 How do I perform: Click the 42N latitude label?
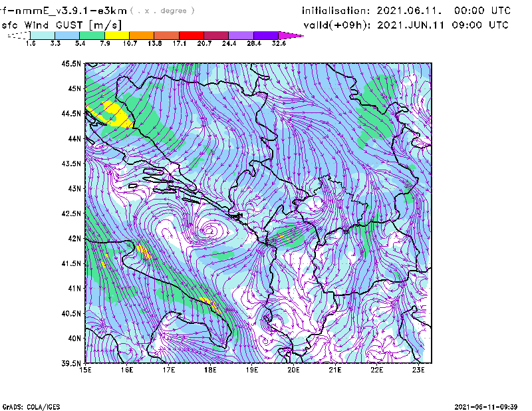click(74, 238)
